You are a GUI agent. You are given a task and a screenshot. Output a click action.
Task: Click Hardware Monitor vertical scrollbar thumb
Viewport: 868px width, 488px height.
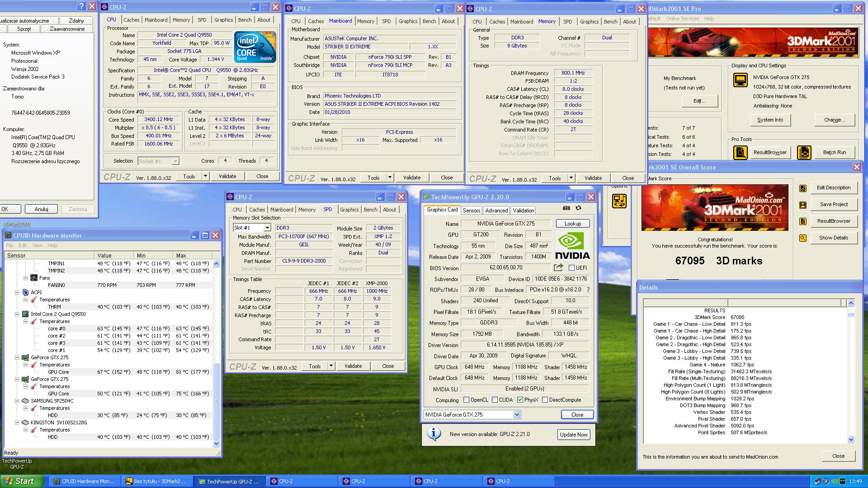click(216, 401)
